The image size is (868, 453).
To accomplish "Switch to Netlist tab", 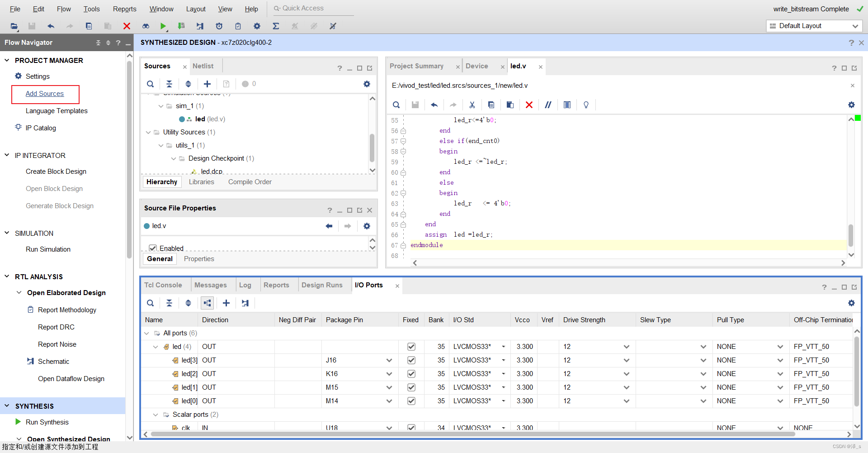I will 203,66.
